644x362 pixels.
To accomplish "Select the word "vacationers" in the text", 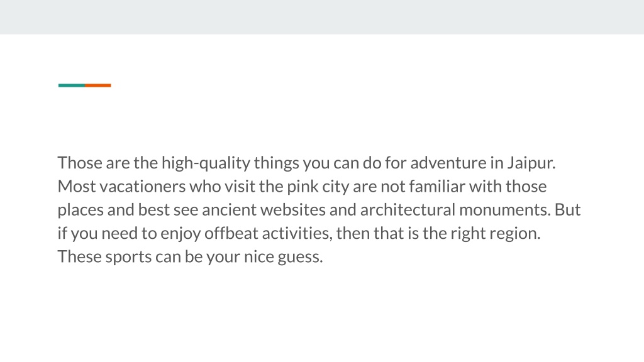I will pos(143,187).
